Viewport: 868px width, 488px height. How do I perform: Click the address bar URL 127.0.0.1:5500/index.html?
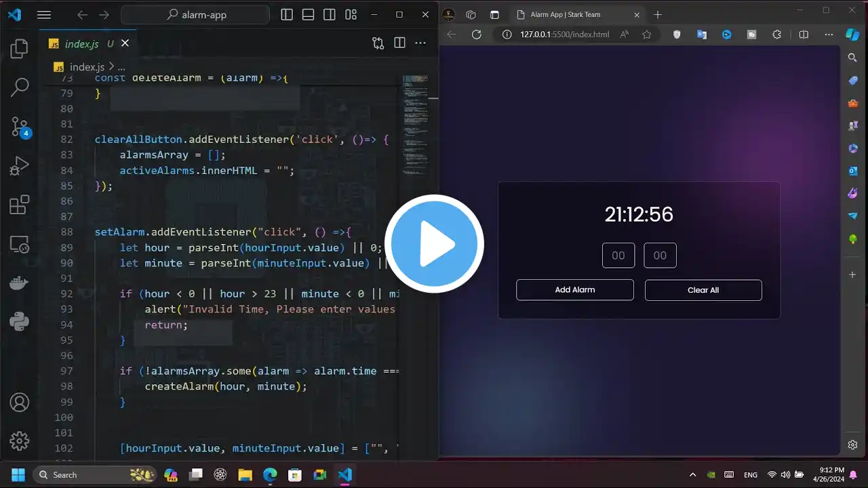tap(564, 35)
